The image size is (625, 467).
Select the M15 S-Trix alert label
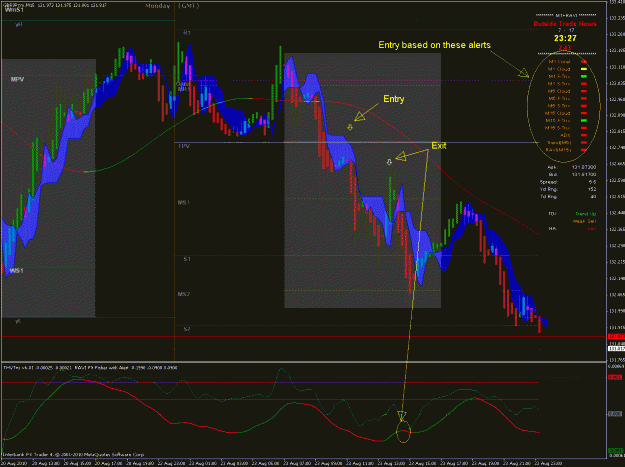coord(558,128)
